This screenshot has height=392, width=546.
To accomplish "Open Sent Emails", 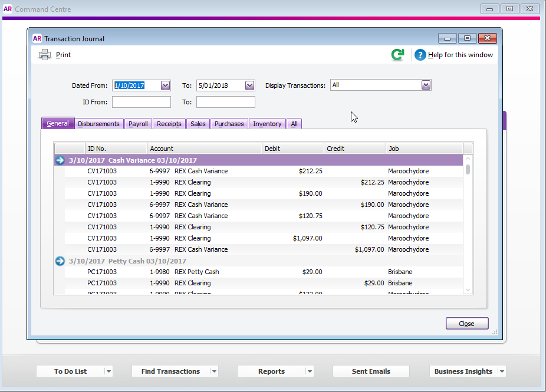I will point(371,371).
